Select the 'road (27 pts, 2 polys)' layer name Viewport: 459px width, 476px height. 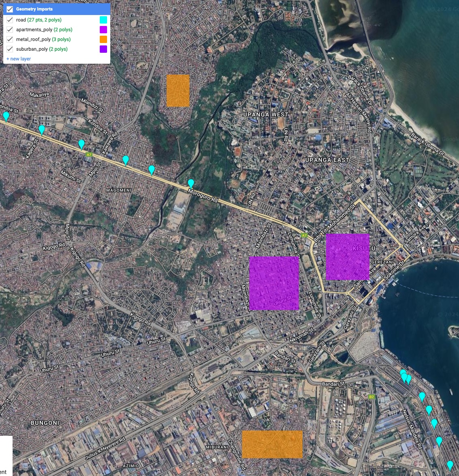[39, 20]
